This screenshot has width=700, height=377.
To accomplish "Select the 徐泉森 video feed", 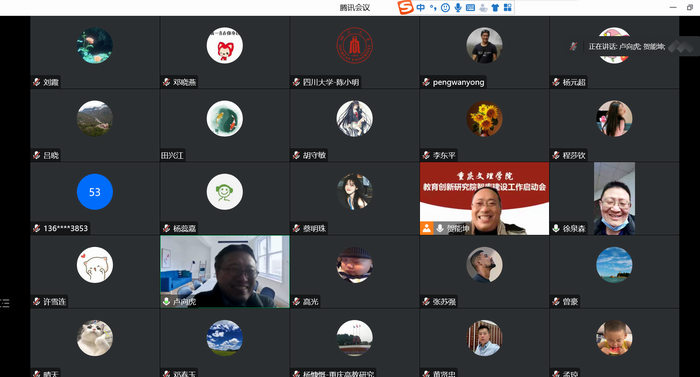I will tap(614, 198).
